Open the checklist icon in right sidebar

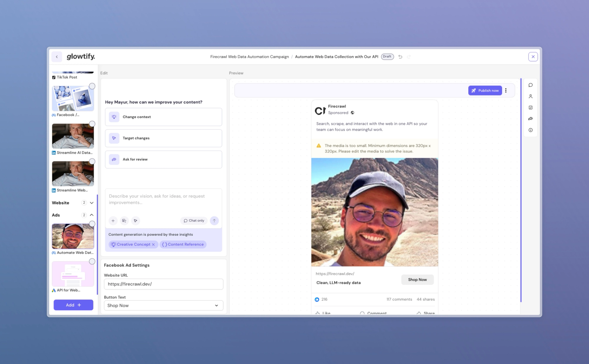[530, 107]
